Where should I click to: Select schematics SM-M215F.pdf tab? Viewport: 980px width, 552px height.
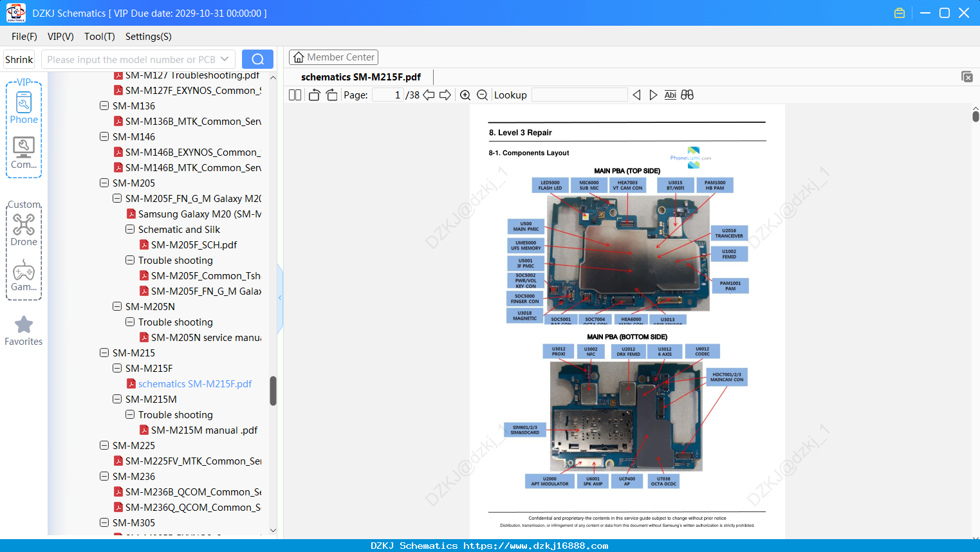[x=361, y=77]
